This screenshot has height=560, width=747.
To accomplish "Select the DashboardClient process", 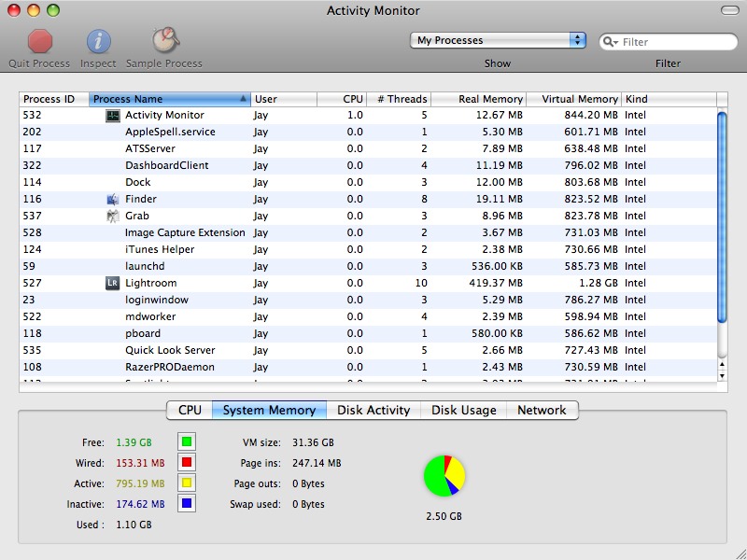I will tap(368, 166).
